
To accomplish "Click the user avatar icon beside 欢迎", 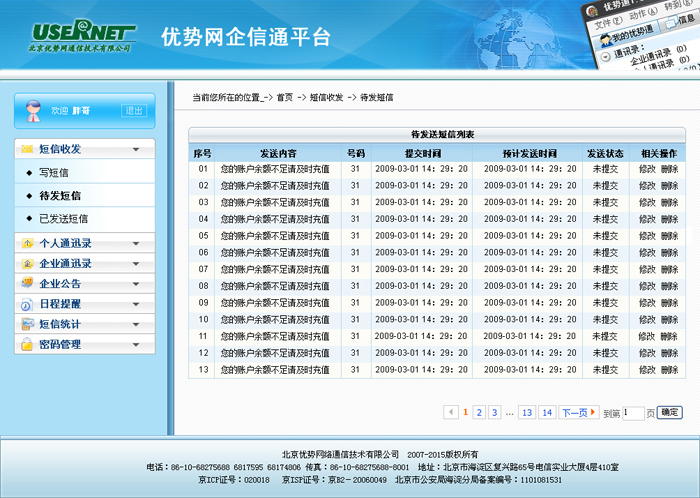I will point(33,111).
